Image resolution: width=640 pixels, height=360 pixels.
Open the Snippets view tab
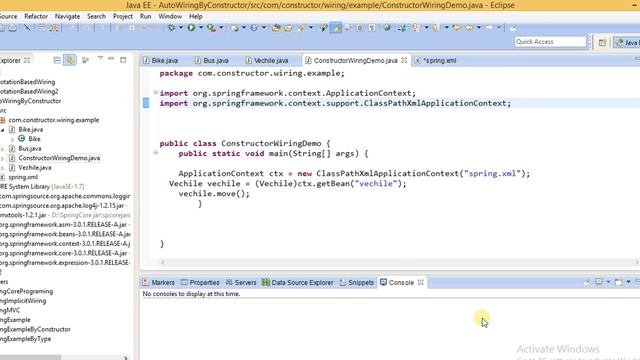point(356,282)
